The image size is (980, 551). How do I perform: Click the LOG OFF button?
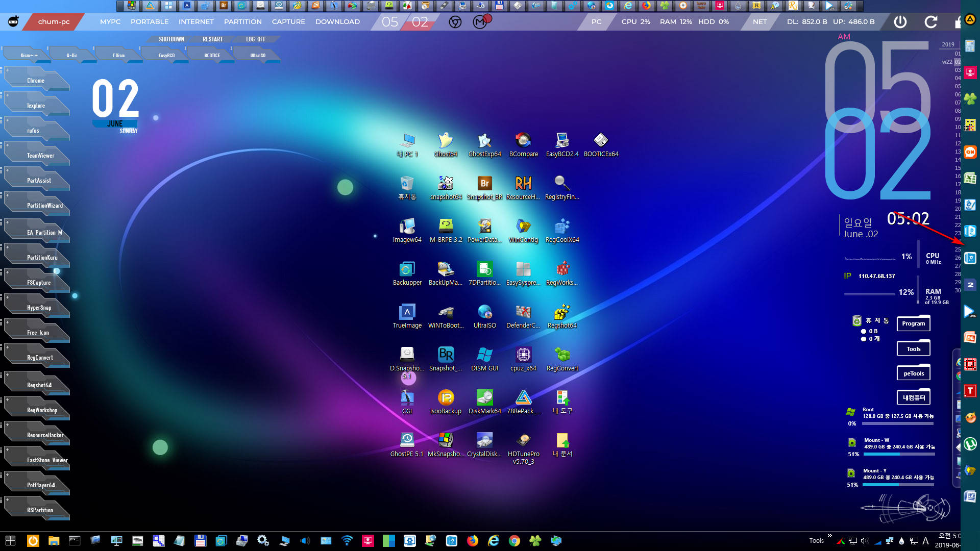256,39
